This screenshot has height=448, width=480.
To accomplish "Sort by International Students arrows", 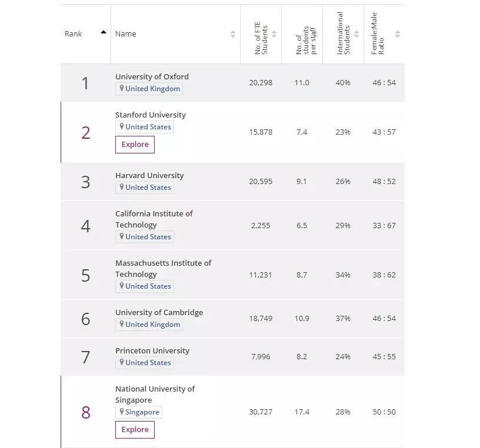I will [x=356, y=34].
